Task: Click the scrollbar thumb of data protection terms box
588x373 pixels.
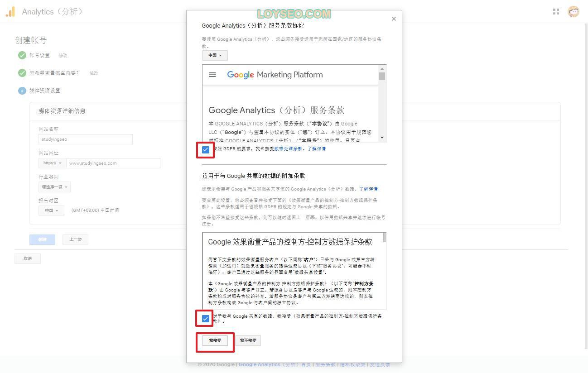Action: tap(385, 237)
